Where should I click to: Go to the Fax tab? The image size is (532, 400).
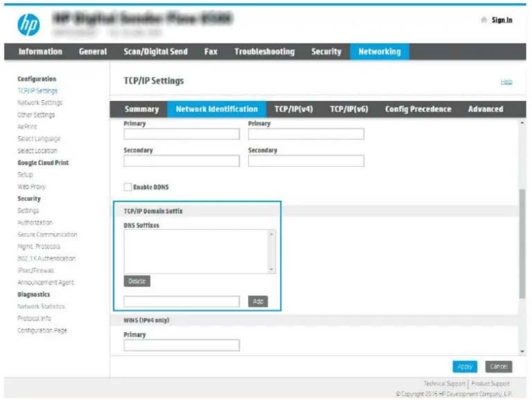pyautogui.click(x=211, y=51)
